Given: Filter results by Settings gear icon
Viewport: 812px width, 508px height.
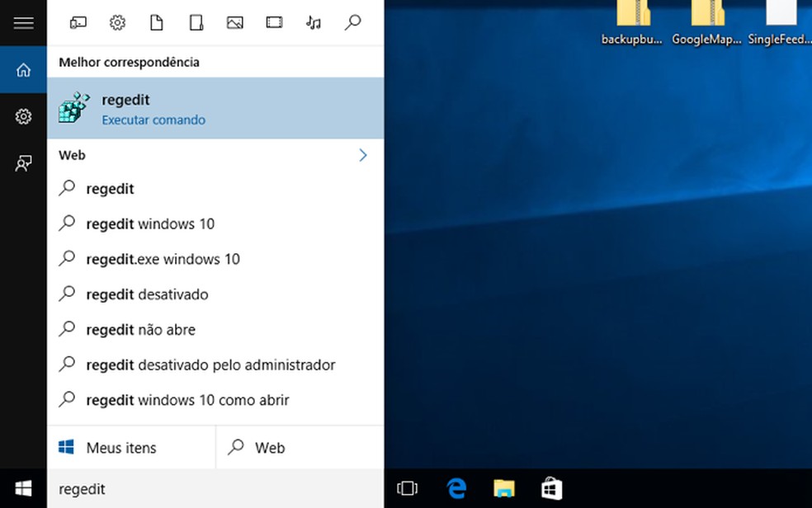Looking at the screenshot, I should (117, 23).
